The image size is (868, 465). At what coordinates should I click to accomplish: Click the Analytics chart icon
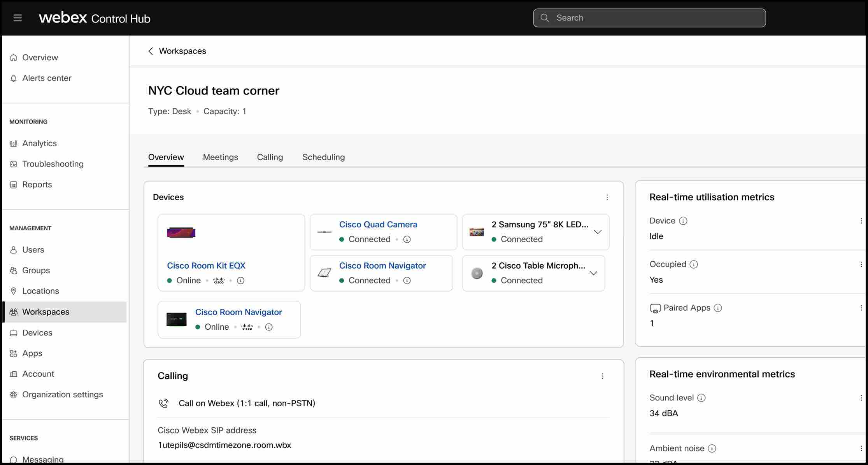tap(14, 143)
